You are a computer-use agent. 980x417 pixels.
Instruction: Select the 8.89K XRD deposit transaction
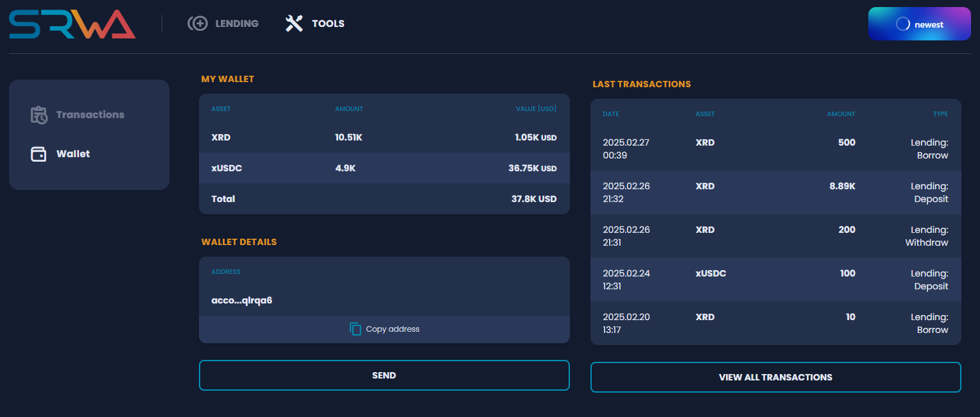(775, 192)
